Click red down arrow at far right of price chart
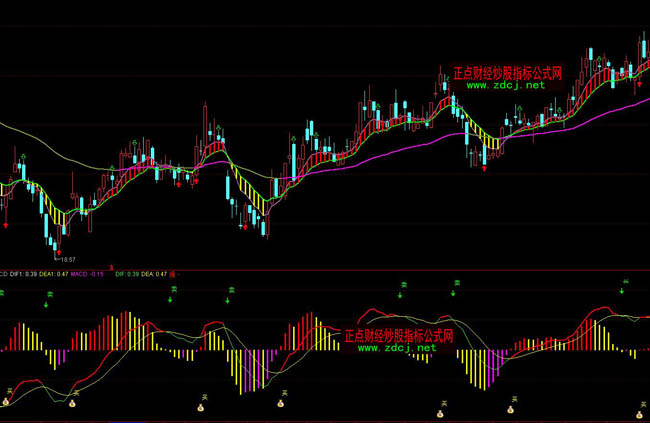The image size is (650, 423). tap(640, 70)
